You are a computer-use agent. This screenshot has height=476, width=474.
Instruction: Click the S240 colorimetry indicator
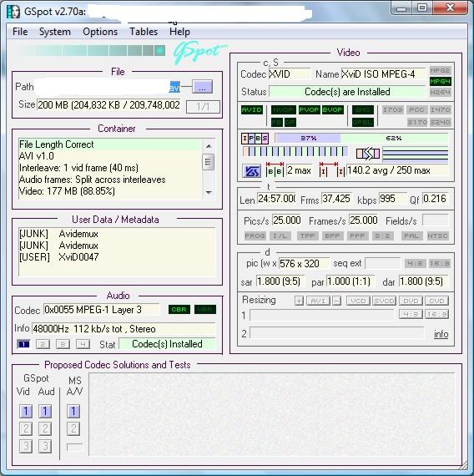point(441,122)
